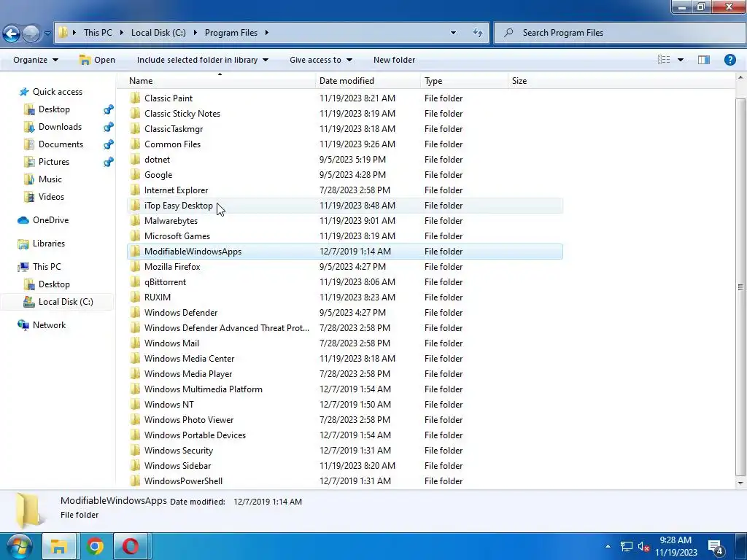Open Documents under Quick access

click(61, 144)
